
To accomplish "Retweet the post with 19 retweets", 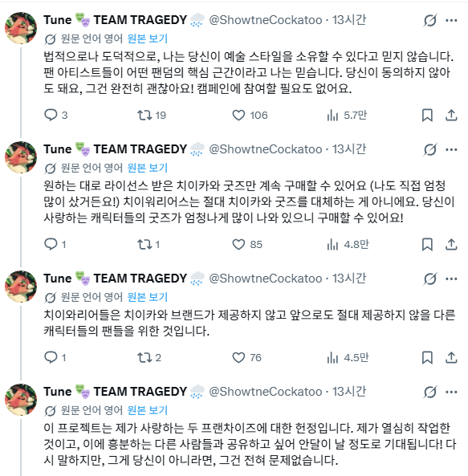I will pyautogui.click(x=152, y=116).
